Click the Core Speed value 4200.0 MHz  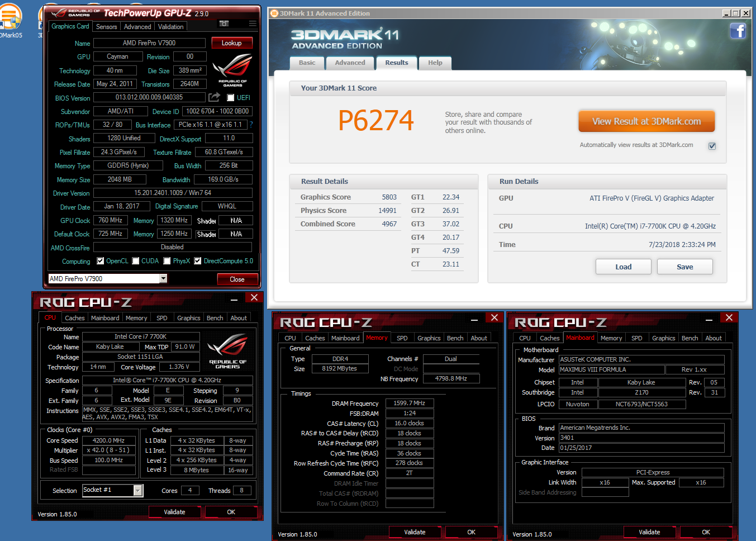coord(109,440)
